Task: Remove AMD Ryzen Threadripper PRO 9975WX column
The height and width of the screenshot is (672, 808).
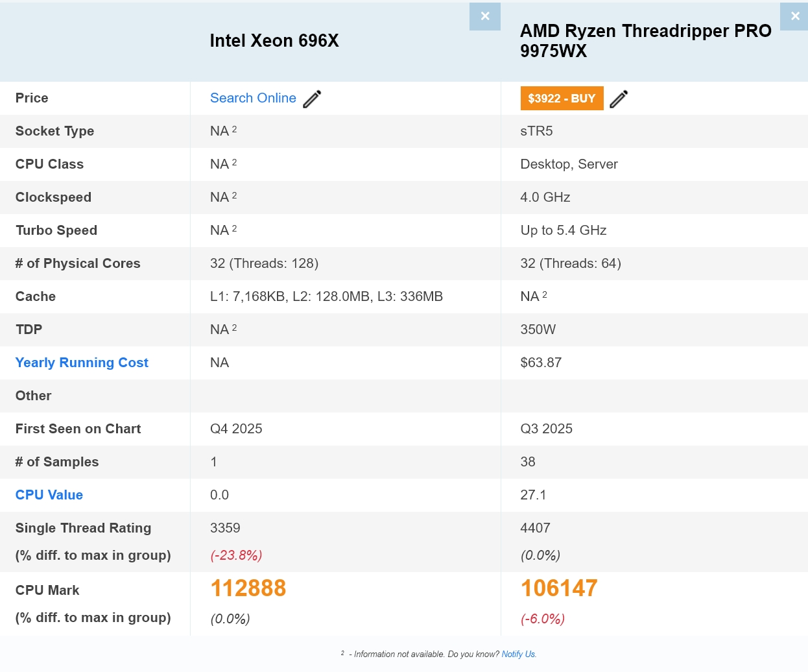Action: (794, 16)
